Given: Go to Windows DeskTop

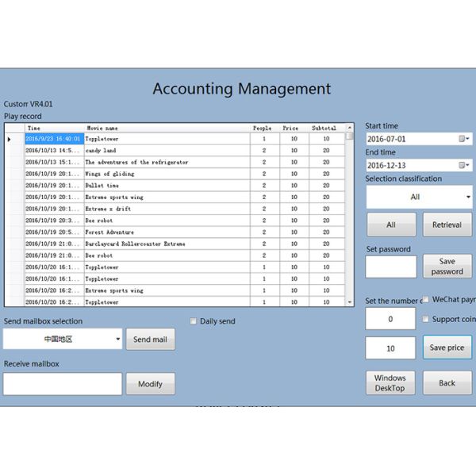Looking at the screenshot, I should pyautogui.click(x=390, y=382).
